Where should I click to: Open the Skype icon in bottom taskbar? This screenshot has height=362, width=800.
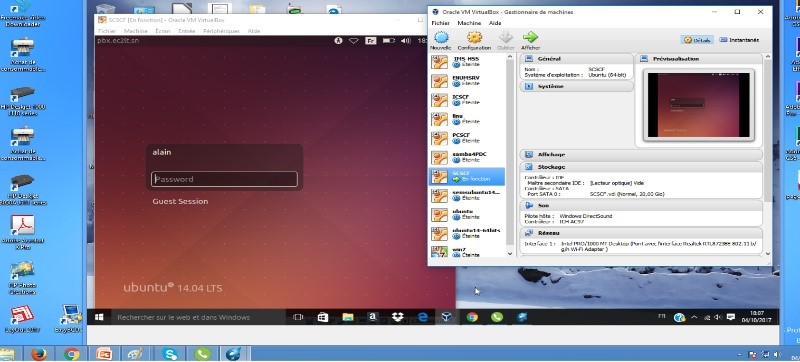click(169, 353)
